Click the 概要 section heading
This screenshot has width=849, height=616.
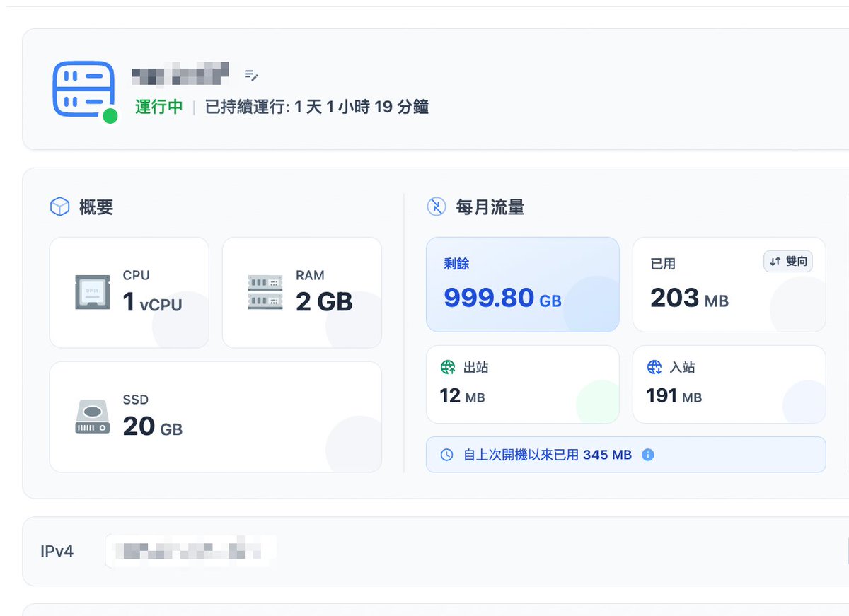pos(96,207)
